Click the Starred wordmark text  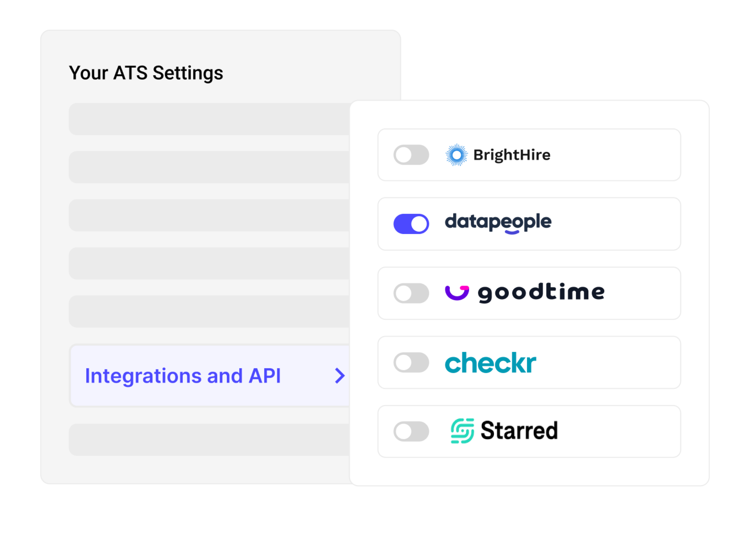tap(519, 431)
